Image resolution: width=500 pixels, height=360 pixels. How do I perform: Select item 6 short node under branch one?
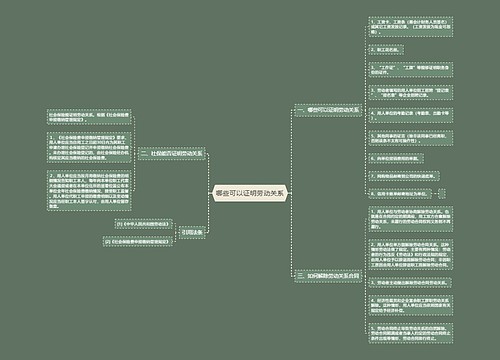point(396,158)
